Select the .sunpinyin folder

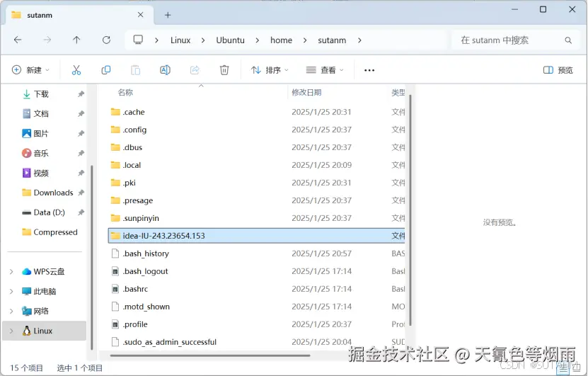click(257, 218)
